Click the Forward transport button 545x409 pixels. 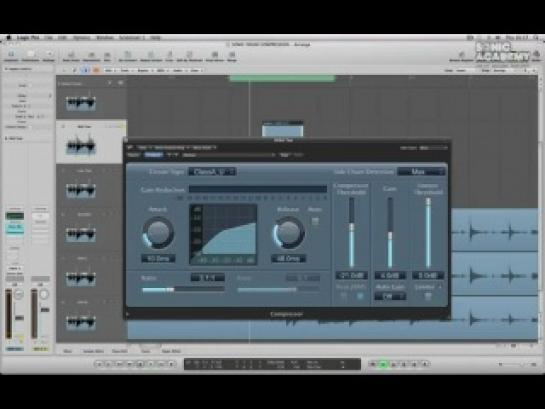tap(130, 364)
